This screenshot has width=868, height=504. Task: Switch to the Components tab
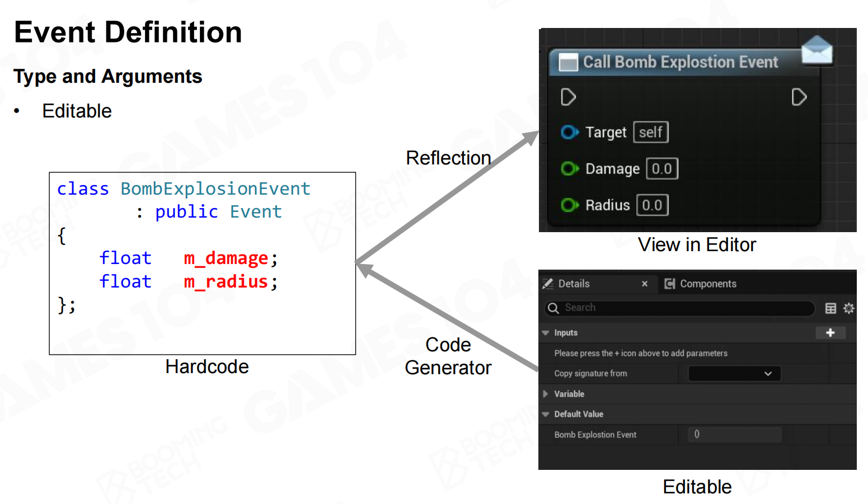pyautogui.click(x=701, y=284)
